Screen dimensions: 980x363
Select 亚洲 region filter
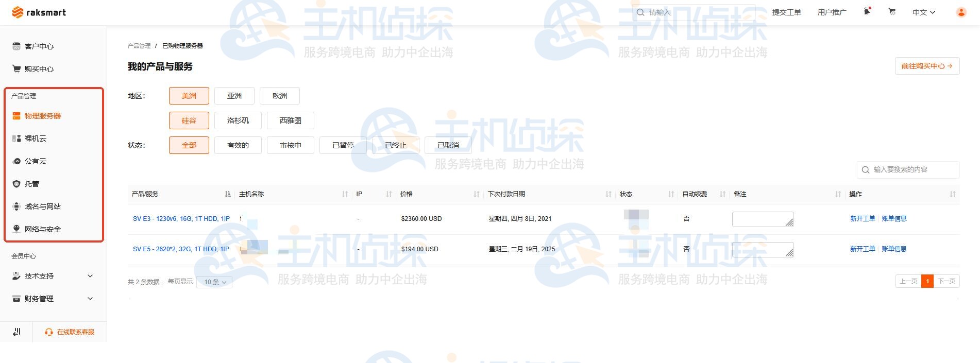(x=234, y=96)
